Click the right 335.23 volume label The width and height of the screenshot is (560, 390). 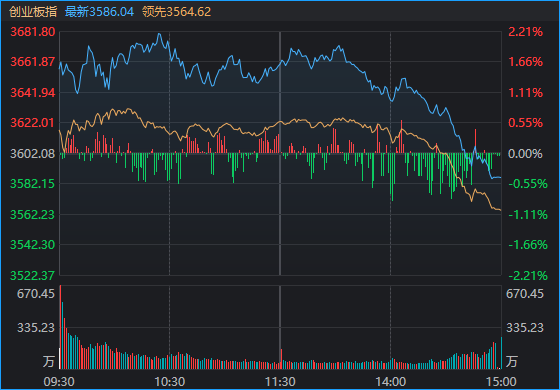point(525,328)
